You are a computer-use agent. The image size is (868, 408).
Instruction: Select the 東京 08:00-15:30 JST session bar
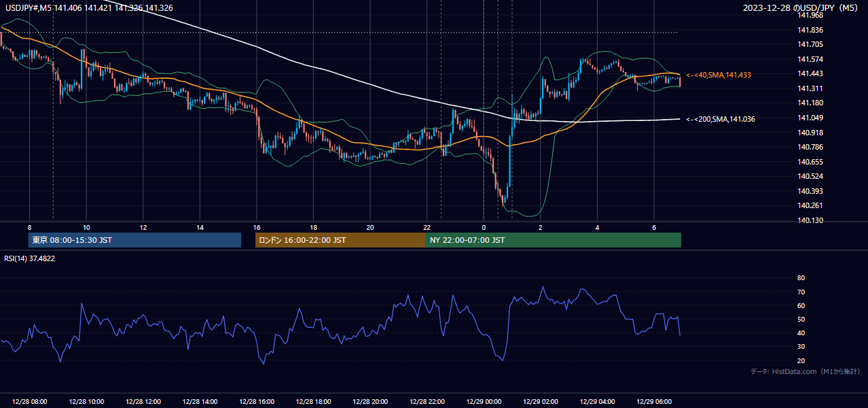pos(134,240)
